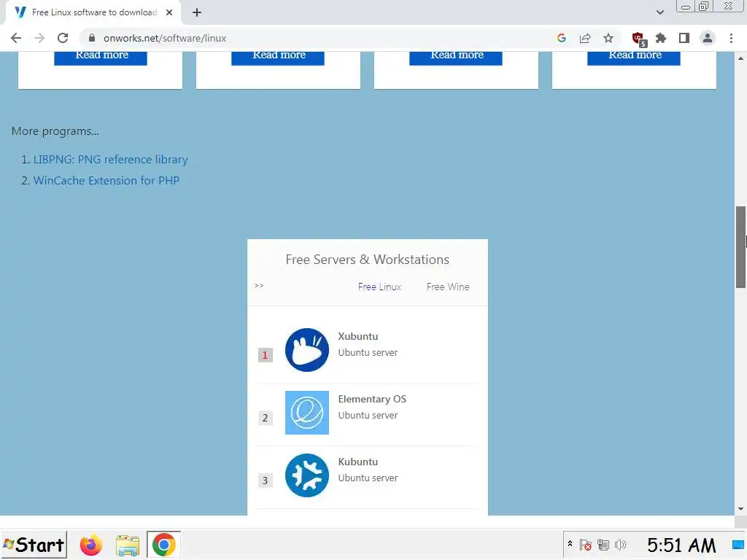
Task: Click rank number 1 badge
Action: [x=266, y=355]
